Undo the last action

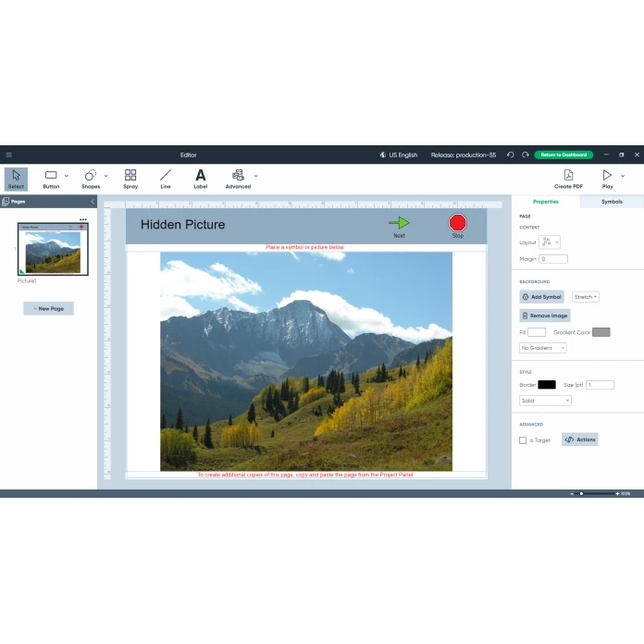click(511, 155)
